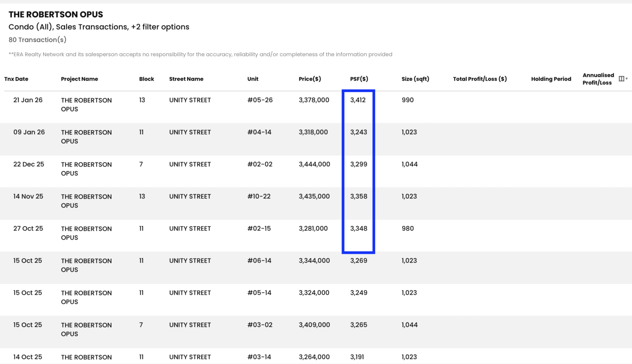Select unit #06-14 transaction row

point(316,268)
